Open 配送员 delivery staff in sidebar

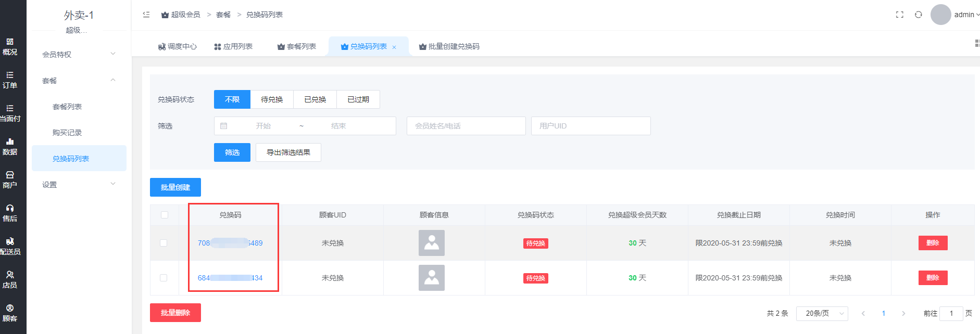[10, 247]
